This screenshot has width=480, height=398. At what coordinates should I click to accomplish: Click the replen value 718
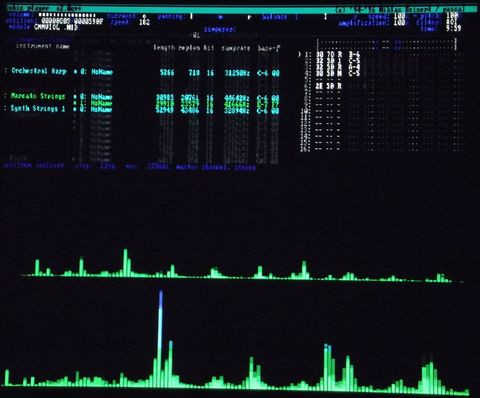tap(194, 72)
